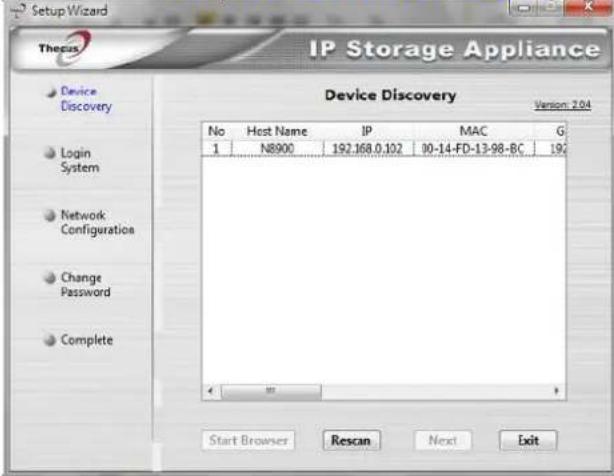Select the 192.168.0.102 IP cell
This screenshot has height=476, width=614.
tap(367, 149)
